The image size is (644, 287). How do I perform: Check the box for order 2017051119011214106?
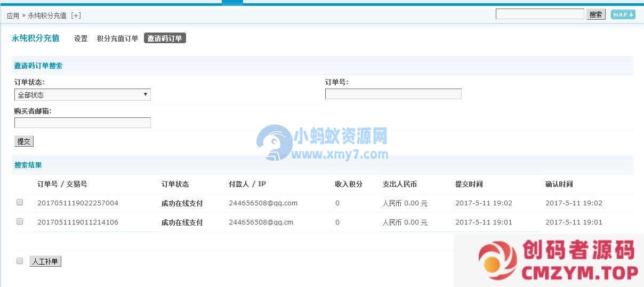click(20, 222)
